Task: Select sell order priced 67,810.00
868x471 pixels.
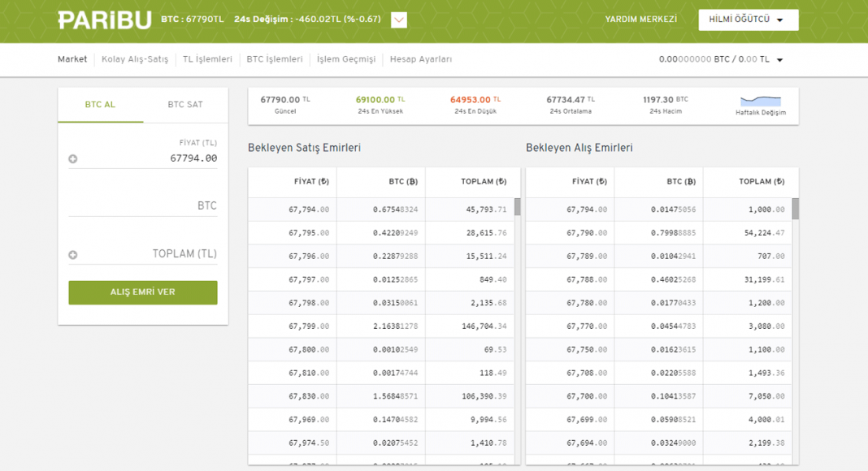Action: click(x=381, y=374)
